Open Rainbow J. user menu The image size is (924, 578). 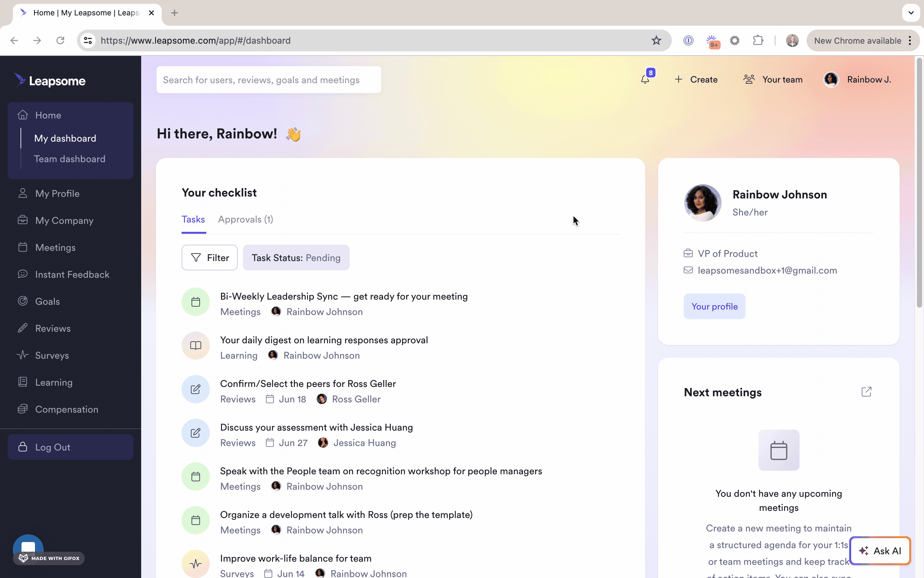[x=857, y=80]
